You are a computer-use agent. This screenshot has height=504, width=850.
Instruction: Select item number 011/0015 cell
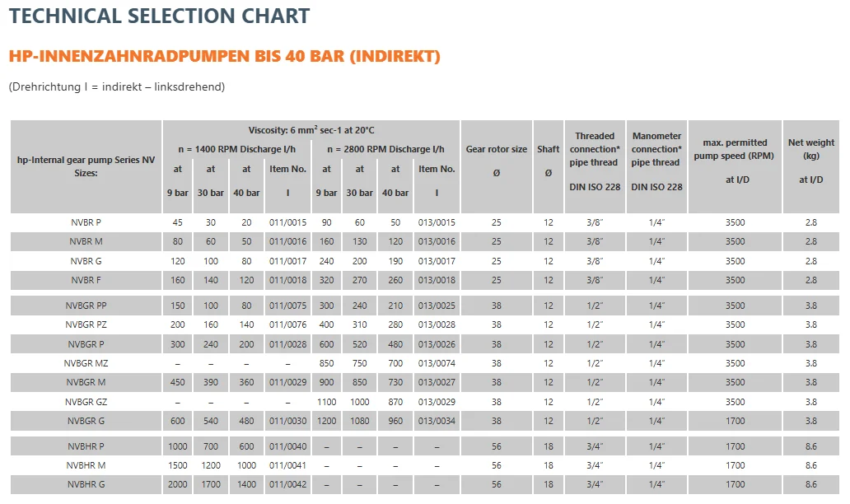click(x=287, y=222)
